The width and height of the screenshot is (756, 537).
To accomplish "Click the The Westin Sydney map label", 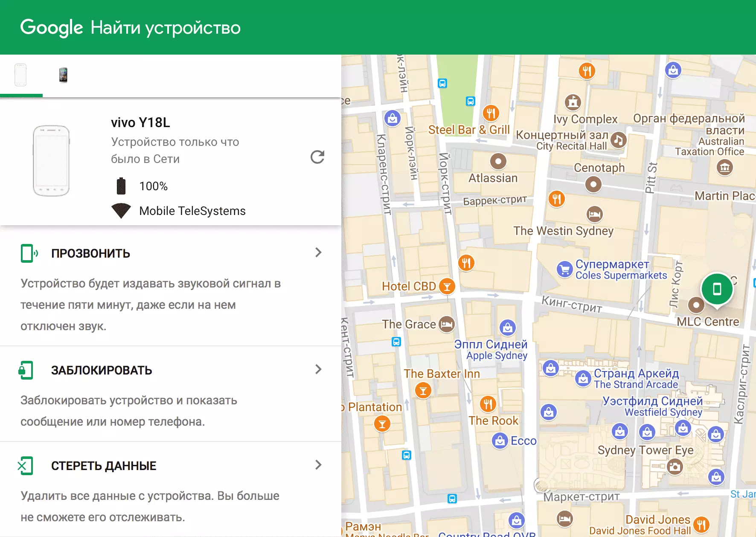I will coord(564,231).
